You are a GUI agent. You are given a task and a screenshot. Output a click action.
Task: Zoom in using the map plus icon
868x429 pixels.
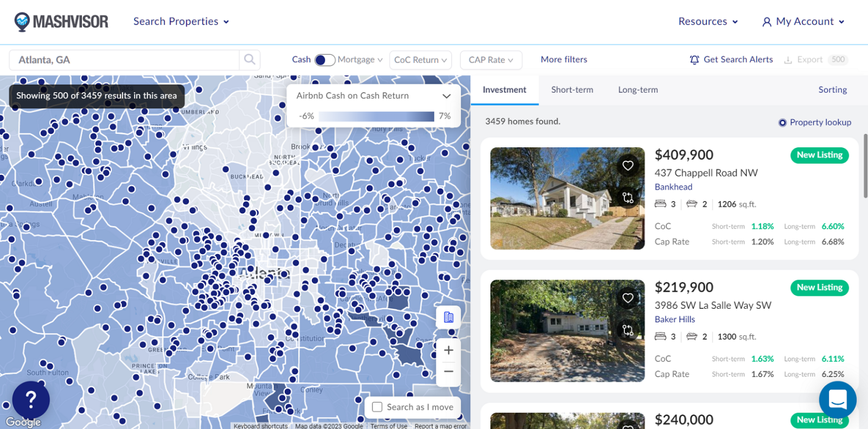448,350
